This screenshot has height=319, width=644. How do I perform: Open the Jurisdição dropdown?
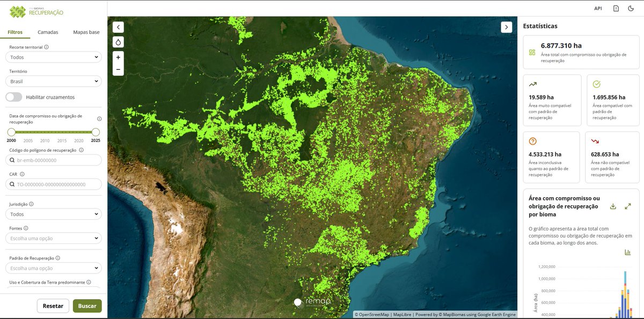[54, 214]
